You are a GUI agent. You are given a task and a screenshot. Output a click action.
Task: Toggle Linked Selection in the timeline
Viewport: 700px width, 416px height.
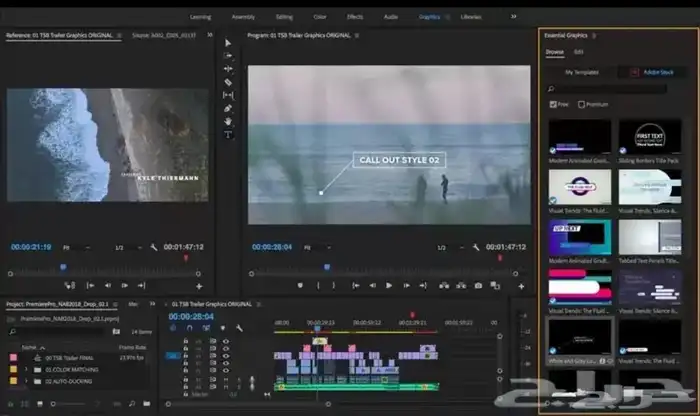coord(206,328)
